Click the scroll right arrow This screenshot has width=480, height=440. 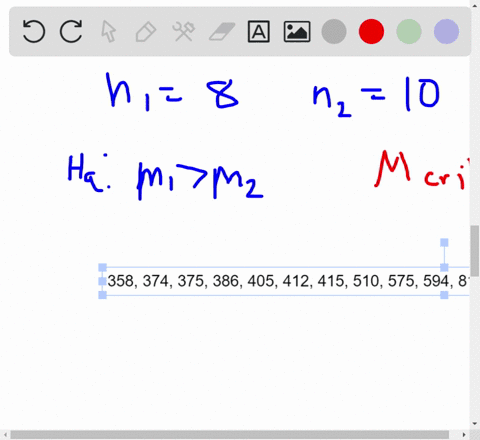(464, 435)
